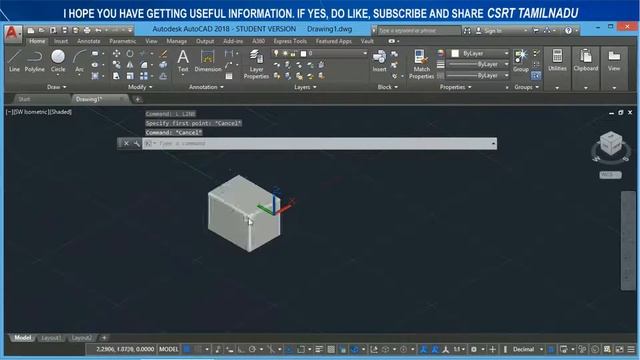Click the command line input field

(x=320, y=144)
